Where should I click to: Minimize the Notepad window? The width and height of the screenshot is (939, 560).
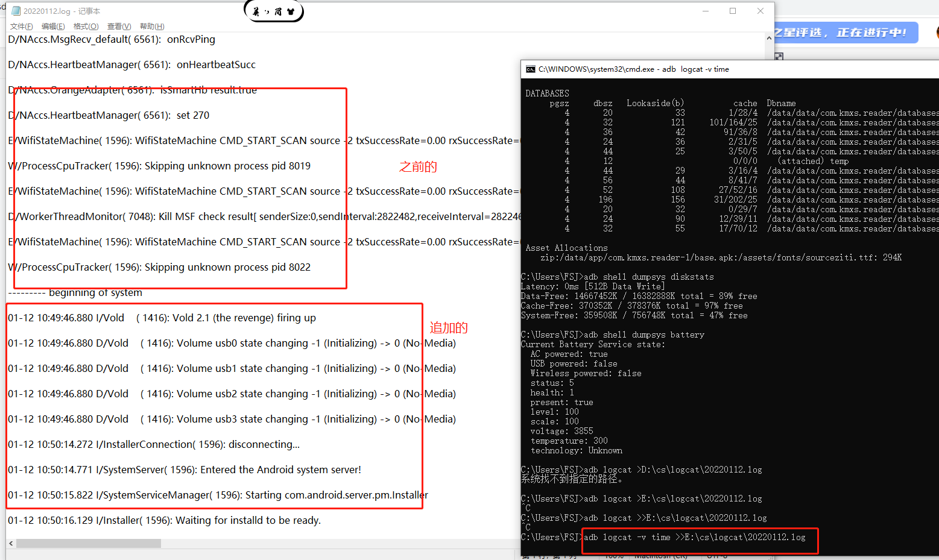coord(706,11)
